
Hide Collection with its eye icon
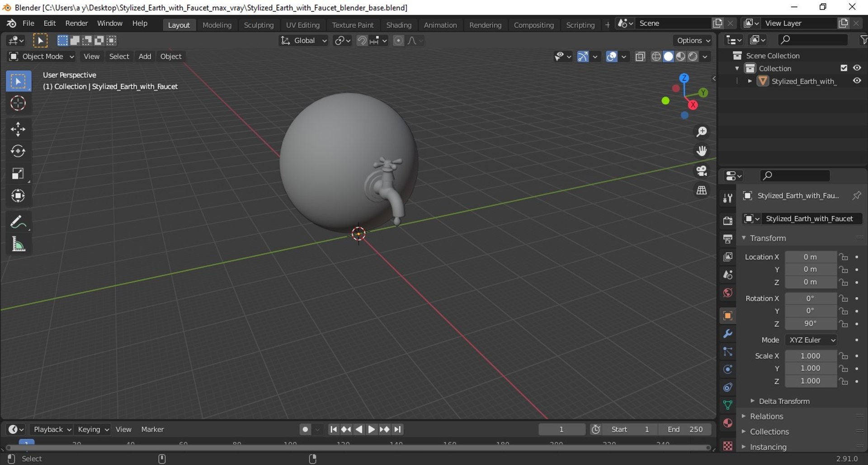pyautogui.click(x=857, y=68)
